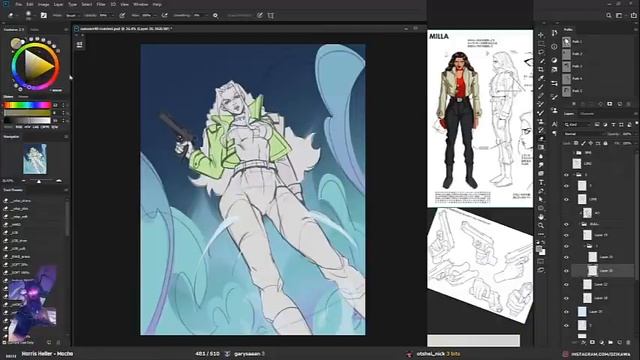
Task: Delete layer trash icon in Layers panel
Action: pos(629,342)
